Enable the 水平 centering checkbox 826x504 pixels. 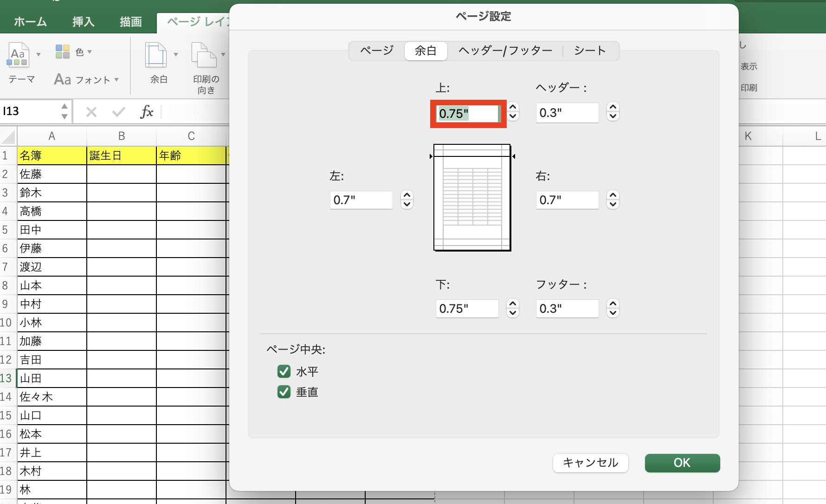(x=284, y=371)
